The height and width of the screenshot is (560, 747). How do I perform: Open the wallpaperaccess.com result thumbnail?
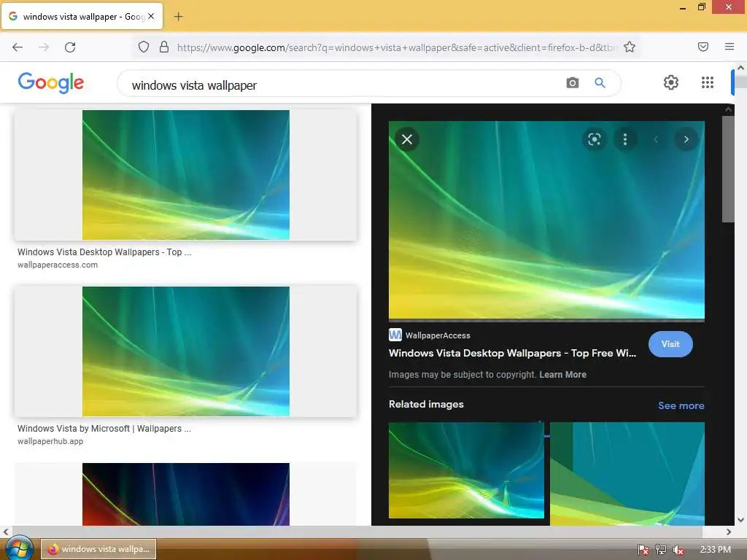[x=186, y=175]
